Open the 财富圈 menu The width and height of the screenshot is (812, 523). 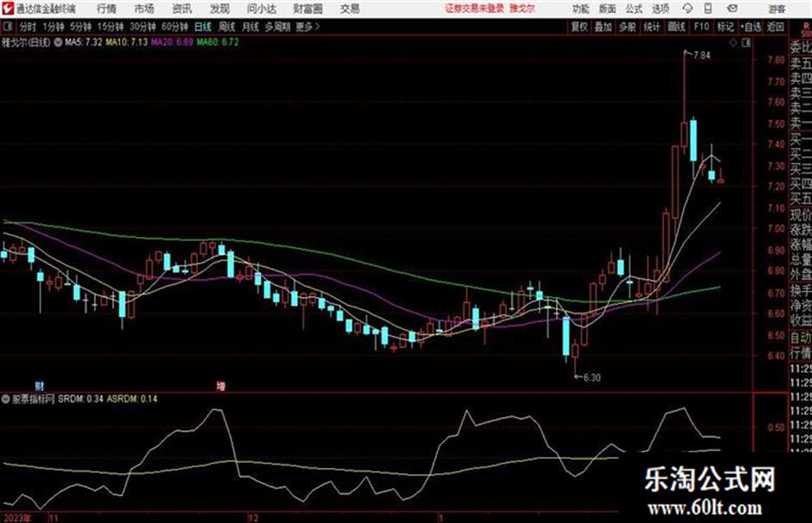(308, 9)
